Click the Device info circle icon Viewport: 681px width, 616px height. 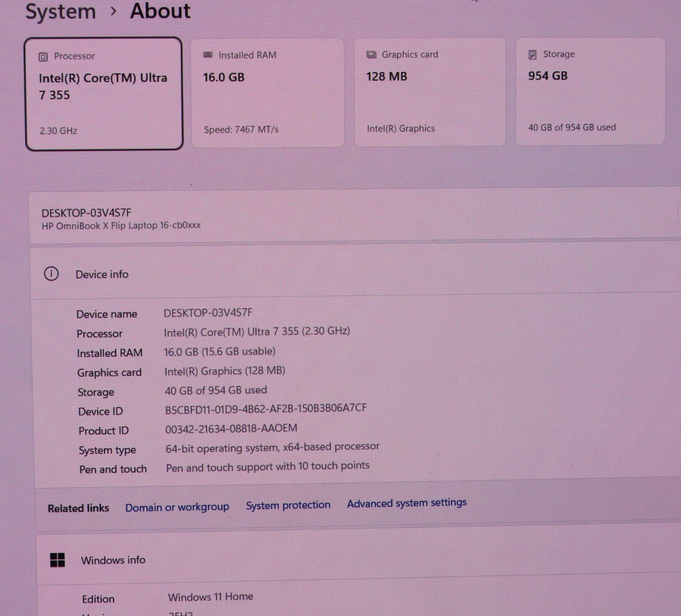[x=52, y=274]
